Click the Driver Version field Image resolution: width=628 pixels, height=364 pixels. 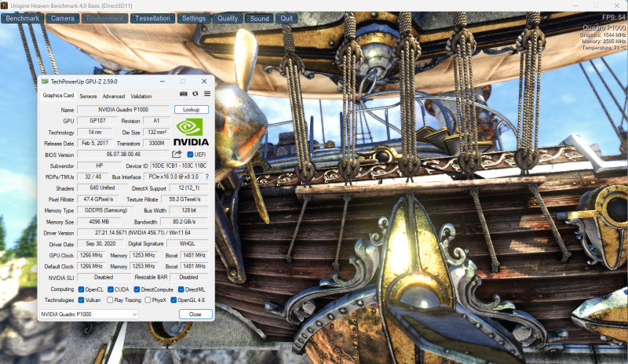pyautogui.click(x=143, y=233)
